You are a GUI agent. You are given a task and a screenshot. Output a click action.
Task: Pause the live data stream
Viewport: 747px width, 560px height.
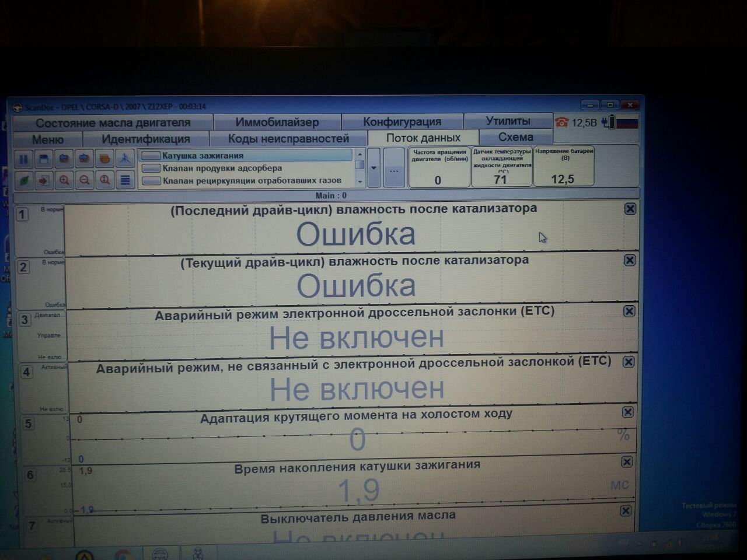[x=23, y=159]
